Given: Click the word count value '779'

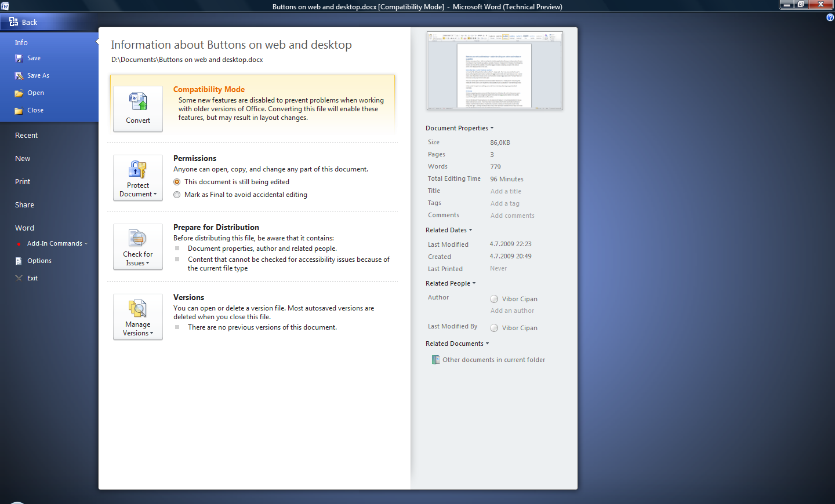Looking at the screenshot, I should coord(495,167).
